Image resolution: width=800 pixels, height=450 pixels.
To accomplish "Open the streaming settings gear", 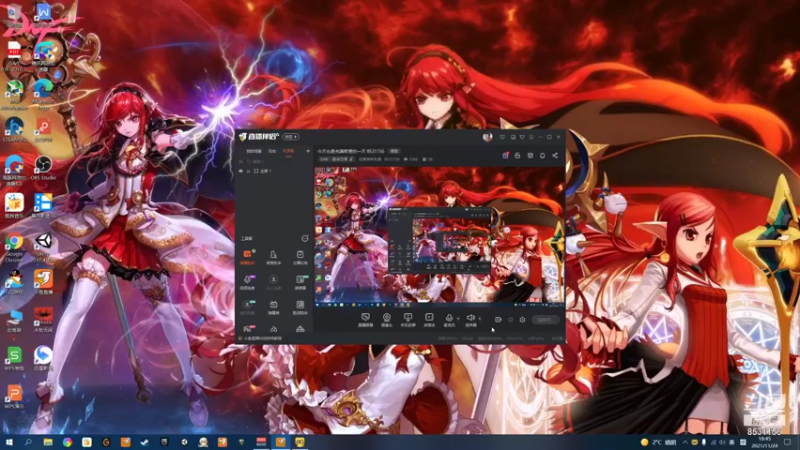I will click(x=522, y=320).
